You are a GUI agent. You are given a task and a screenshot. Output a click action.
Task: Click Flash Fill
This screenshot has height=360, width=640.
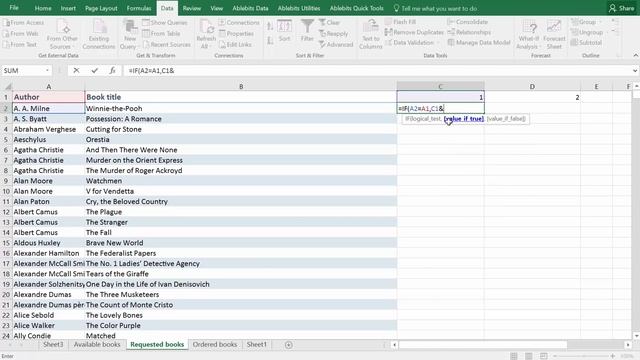pos(400,22)
